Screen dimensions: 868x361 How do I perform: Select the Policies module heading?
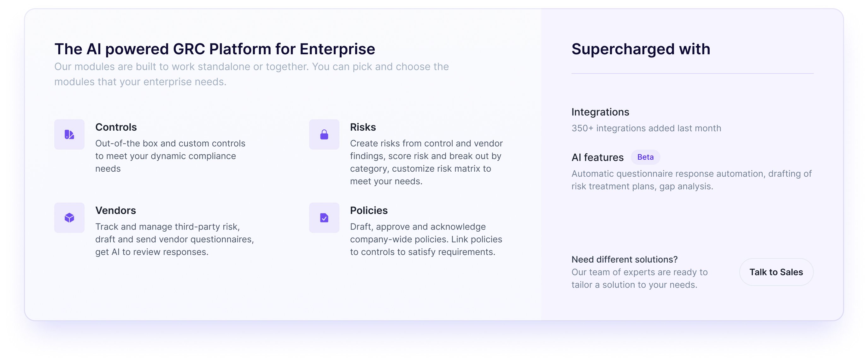point(369,210)
